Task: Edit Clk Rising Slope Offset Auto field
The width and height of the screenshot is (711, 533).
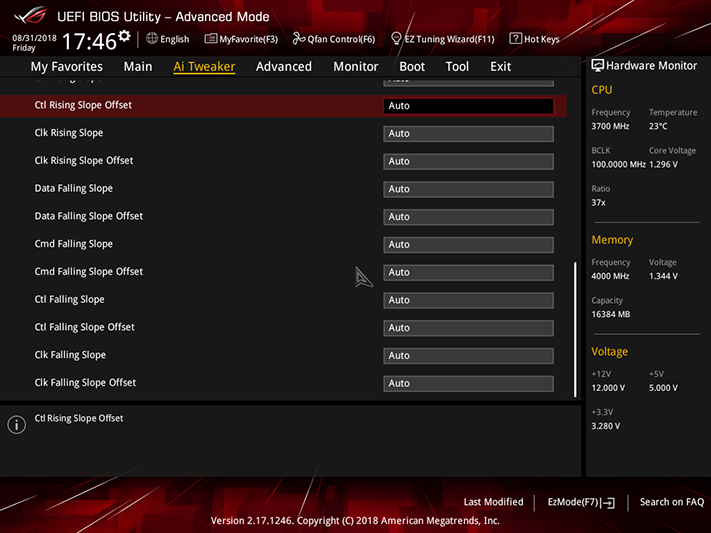Action: coord(468,161)
